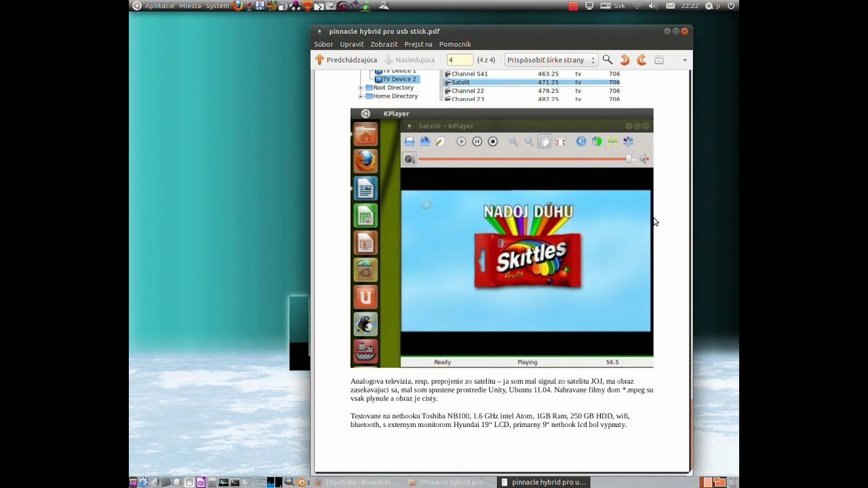Click the magnifier search icon in PDF toolbar
Viewport: 868px width, 488px height.
click(608, 60)
